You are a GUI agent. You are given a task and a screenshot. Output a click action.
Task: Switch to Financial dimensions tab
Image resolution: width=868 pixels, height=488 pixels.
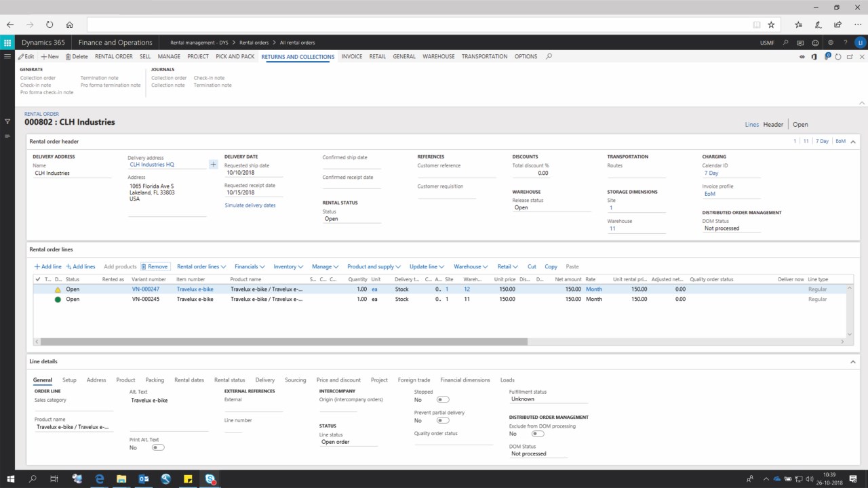[x=465, y=380]
